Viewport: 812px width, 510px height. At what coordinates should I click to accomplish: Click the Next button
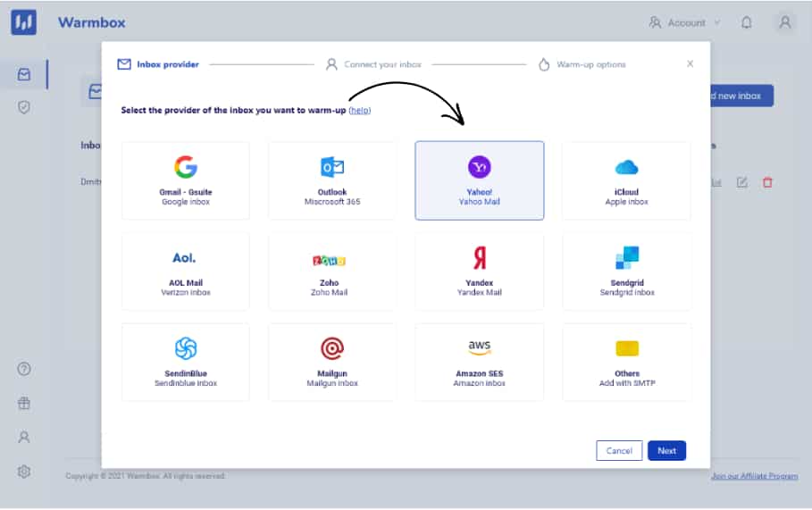[666, 451]
